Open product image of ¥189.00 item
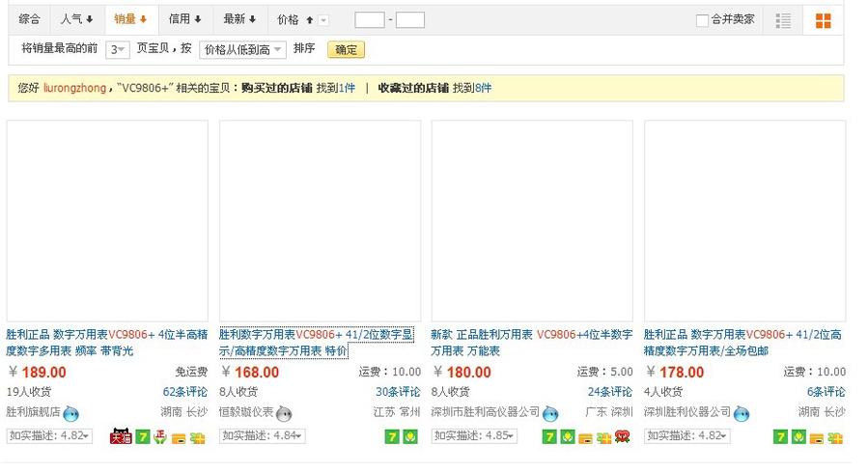 pyautogui.click(x=107, y=221)
